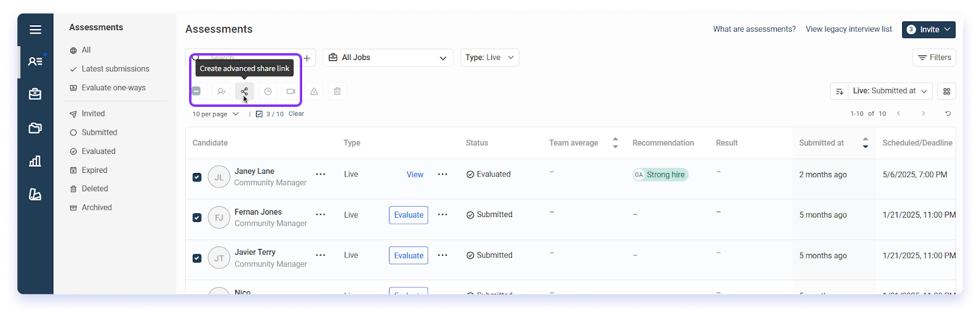The width and height of the screenshot is (980, 317).
Task: Expand the All Jobs dropdown
Action: (x=388, y=58)
